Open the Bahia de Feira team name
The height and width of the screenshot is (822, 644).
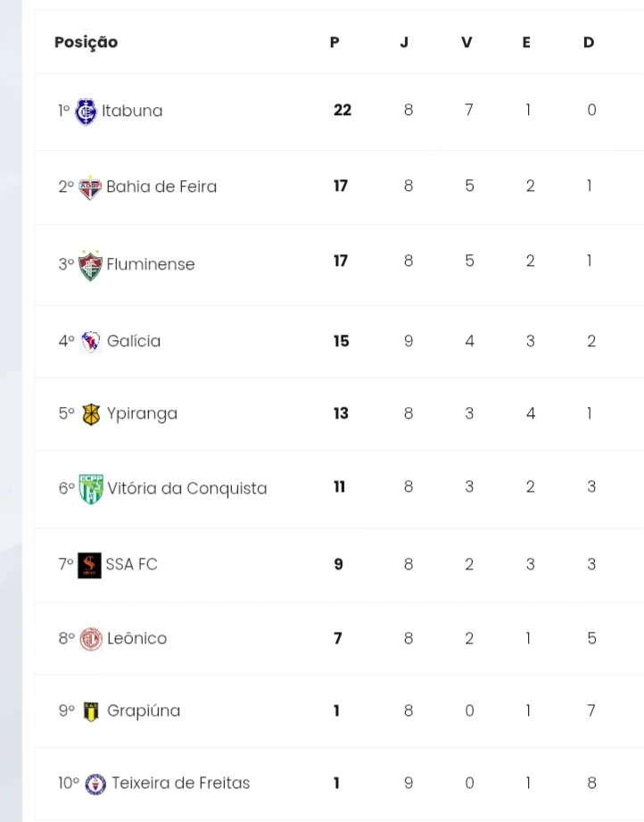[x=161, y=187]
